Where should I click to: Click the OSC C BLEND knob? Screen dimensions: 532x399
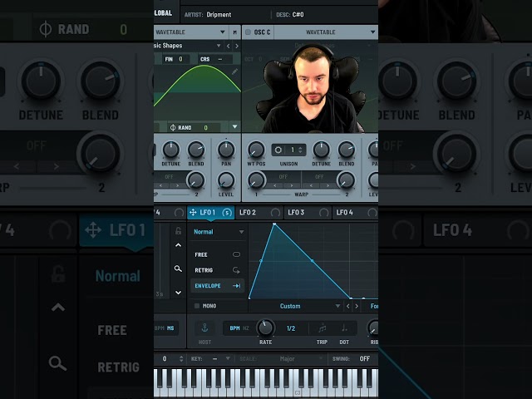click(347, 150)
